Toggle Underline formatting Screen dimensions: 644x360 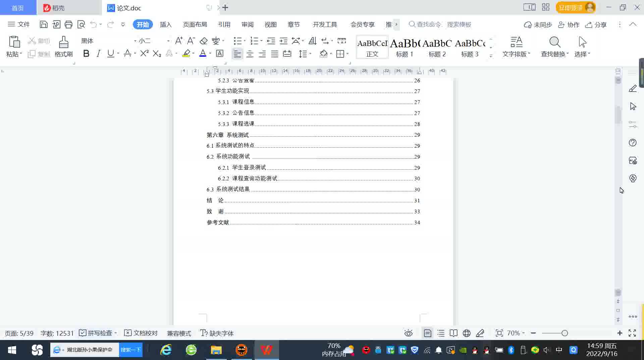click(110, 53)
